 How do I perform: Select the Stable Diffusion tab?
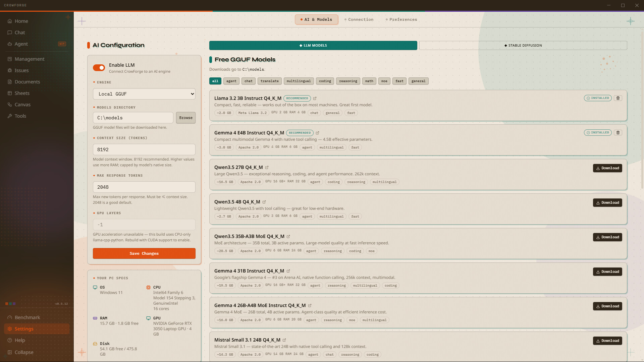[523, 46]
